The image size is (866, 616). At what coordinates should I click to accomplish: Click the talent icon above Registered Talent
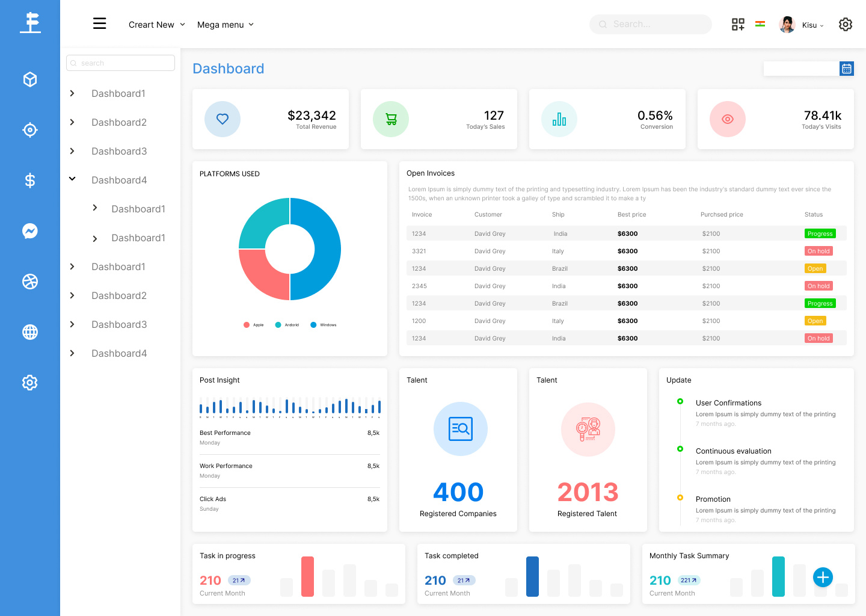[x=588, y=429]
